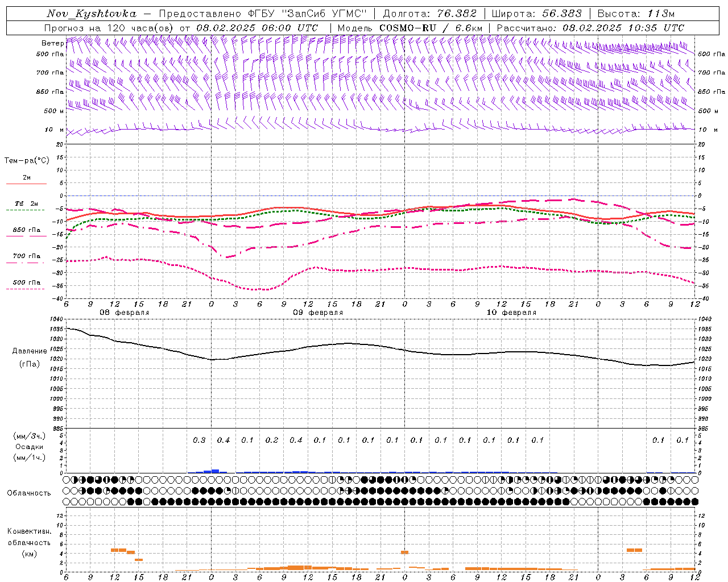This screenshot has height=582, width=728.
Task: Select the '10 февраля' date label
Action: 511,313
